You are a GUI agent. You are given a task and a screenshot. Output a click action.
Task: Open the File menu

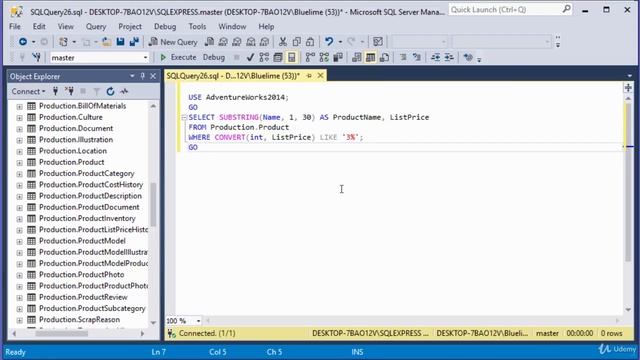pyautogui.click(x=15, y=27)
